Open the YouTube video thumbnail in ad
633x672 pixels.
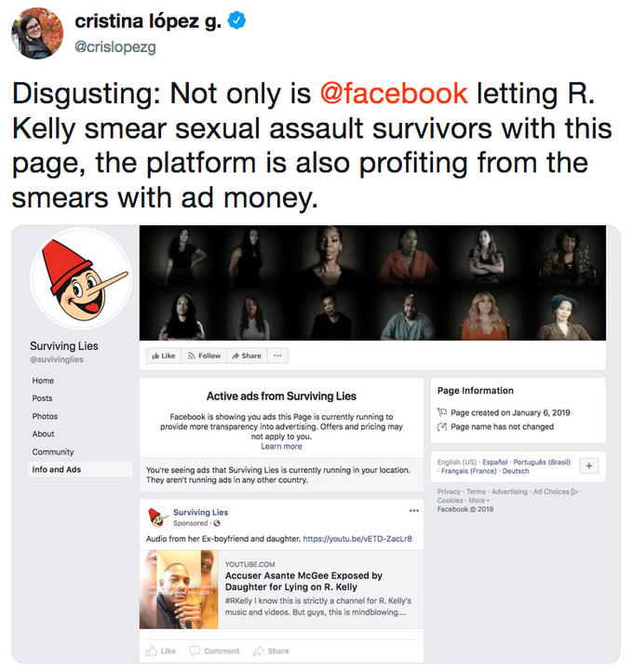point(179,590)
